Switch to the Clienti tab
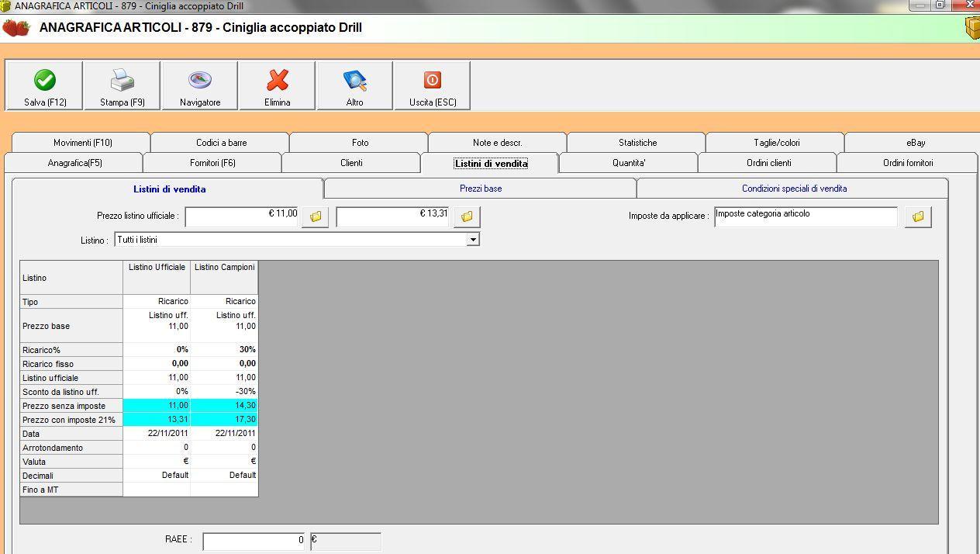 coord(351,163)
